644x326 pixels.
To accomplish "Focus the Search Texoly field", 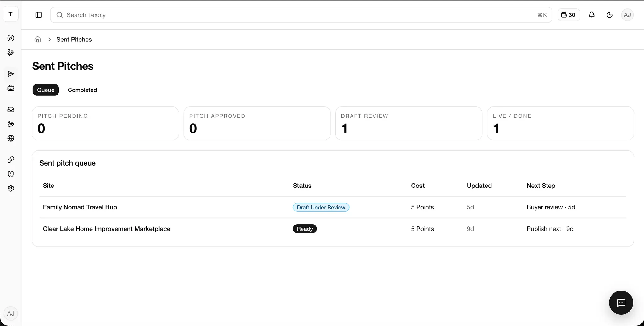I will click(x=301, y=15).
